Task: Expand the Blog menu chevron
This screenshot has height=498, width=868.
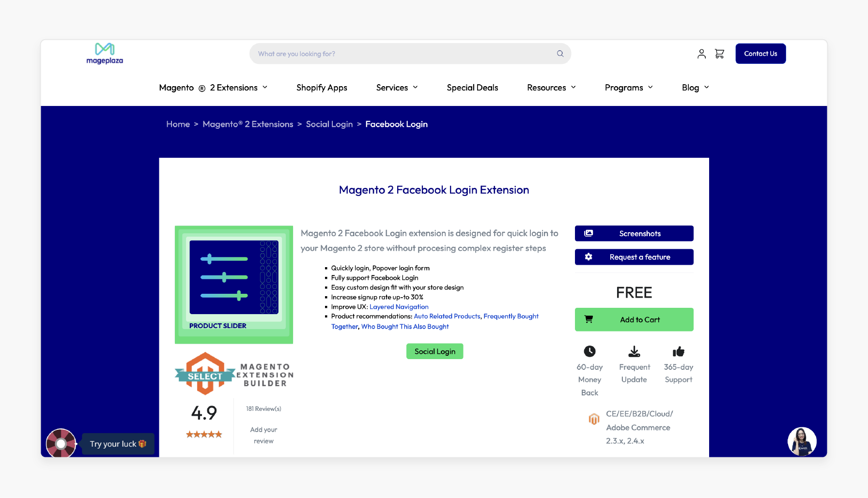Action: pos(707,87)
